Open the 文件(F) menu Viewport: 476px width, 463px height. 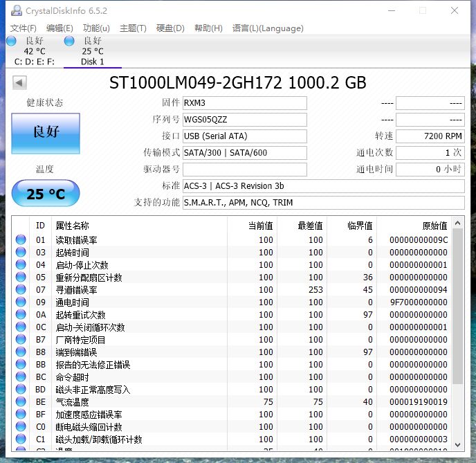coord(24,28)
